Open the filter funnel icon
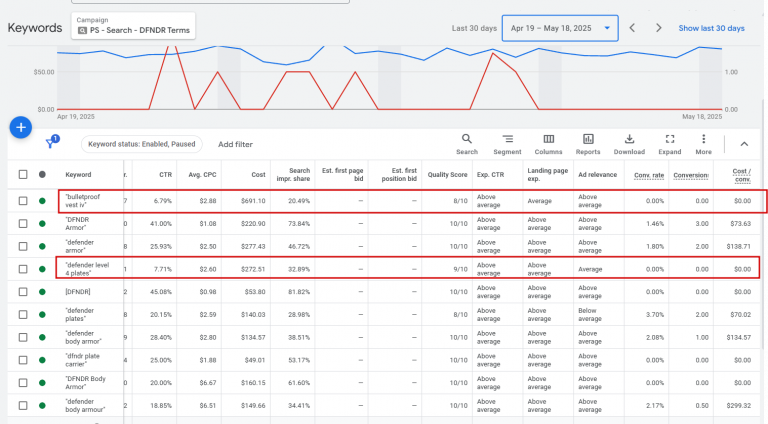The height and width of the screenshot is (424, 768). [x=50, y=142]
